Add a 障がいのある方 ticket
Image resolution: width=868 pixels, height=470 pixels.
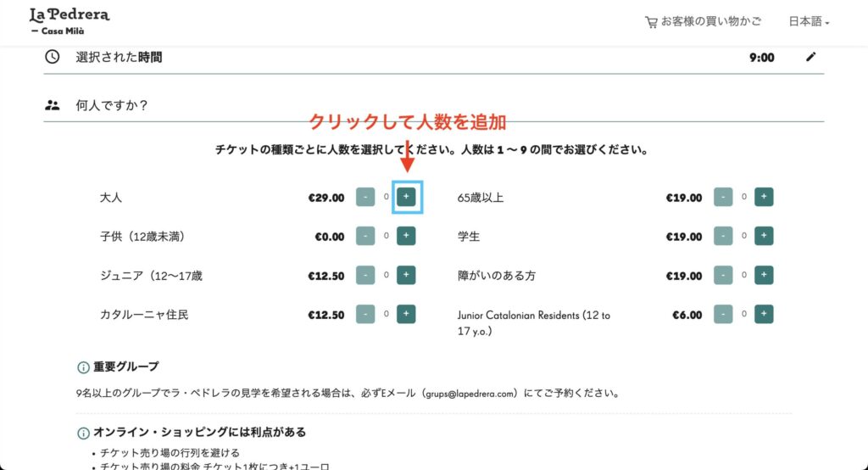click(764, 276)
